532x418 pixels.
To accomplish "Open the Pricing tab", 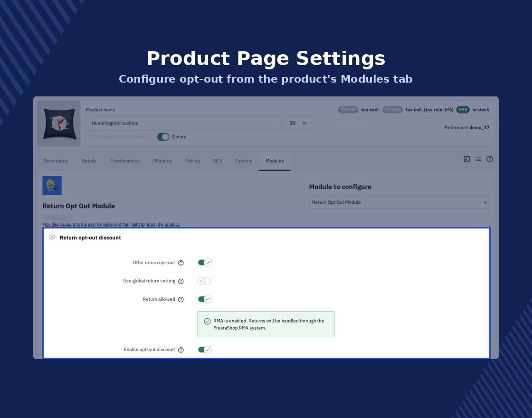I will [x=192, y=161].
